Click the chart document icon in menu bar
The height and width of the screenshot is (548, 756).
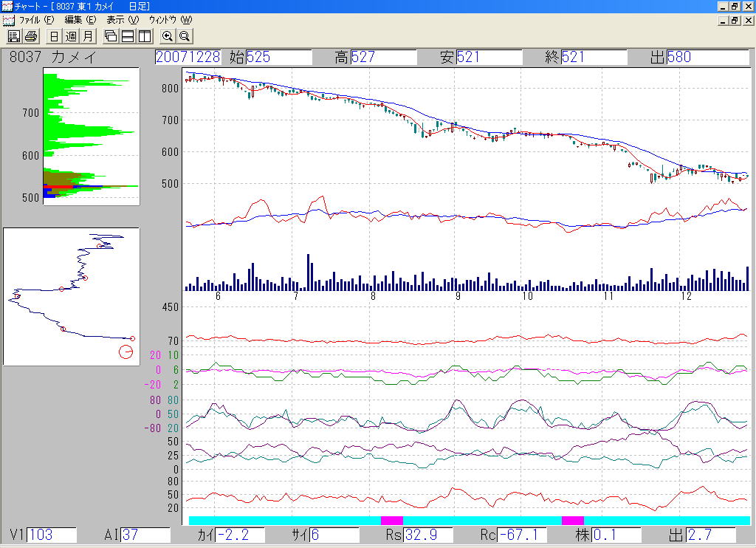[8, 20]
